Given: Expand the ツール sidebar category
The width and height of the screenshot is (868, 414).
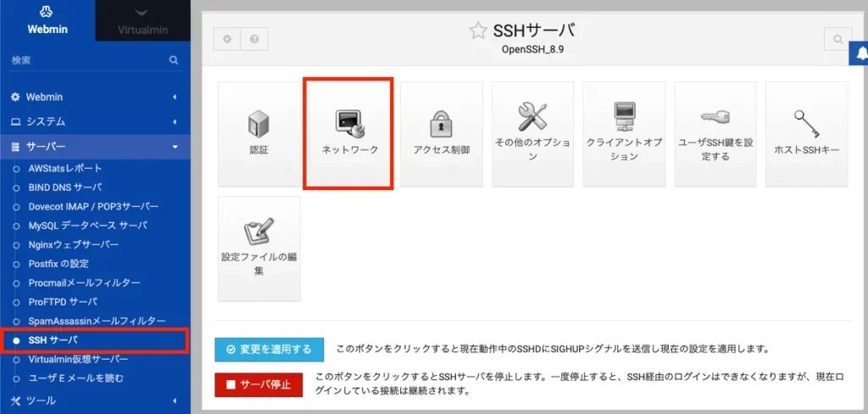Looking at the screenshot, I should (93, 400).
